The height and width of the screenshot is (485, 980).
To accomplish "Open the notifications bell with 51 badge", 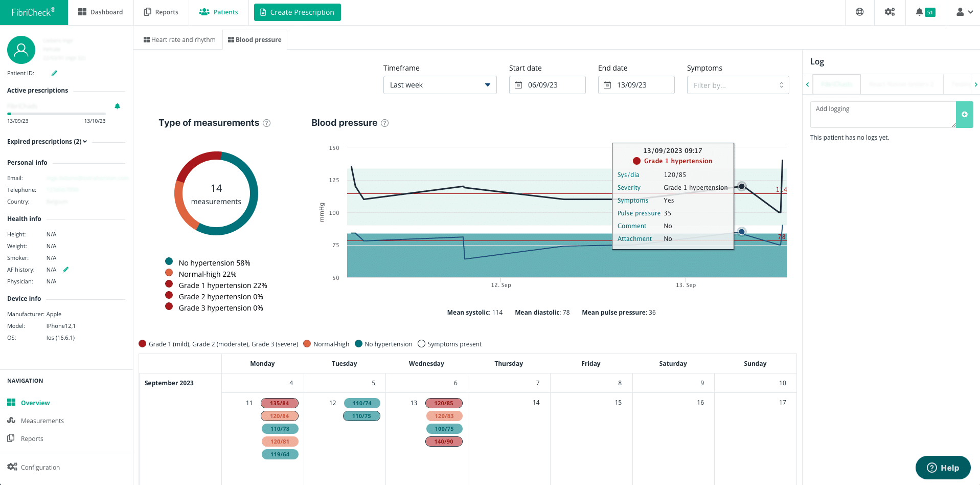I will pos(925,12).
